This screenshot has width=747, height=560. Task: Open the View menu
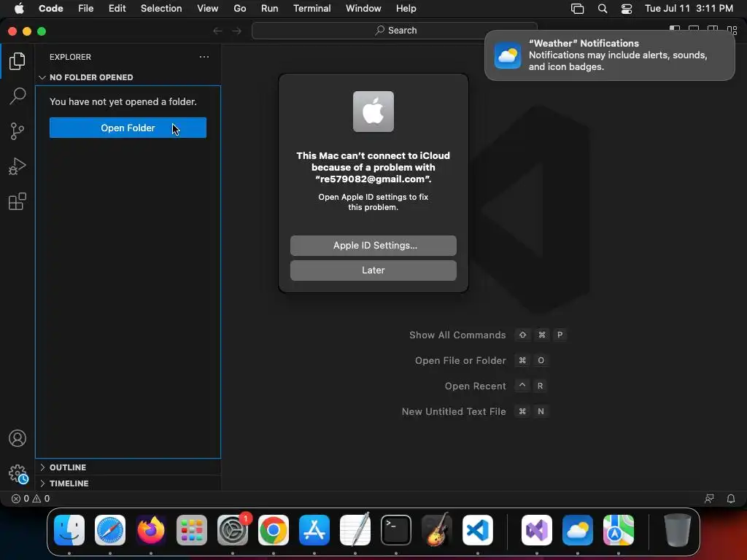(x=208, y=9)
